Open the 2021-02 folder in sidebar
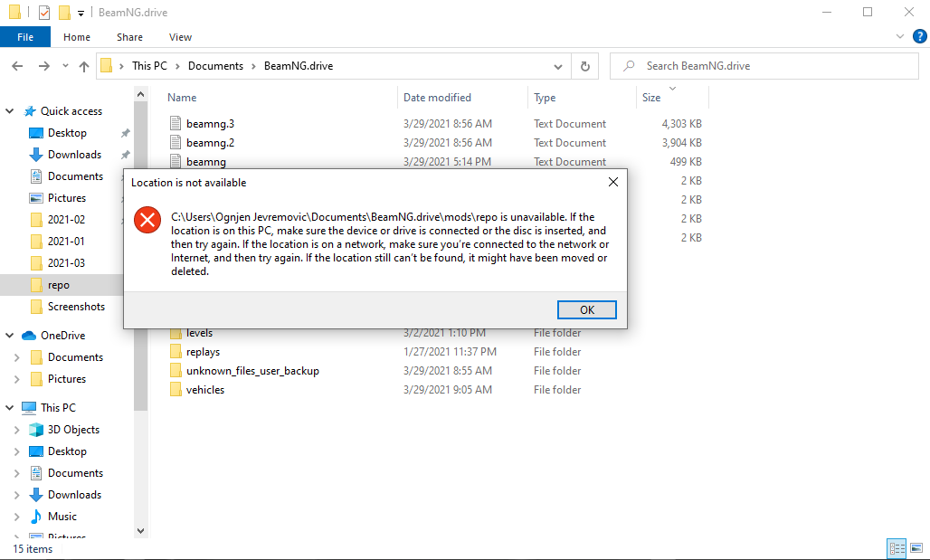The width and height of the screenshot is (930, 560). (x=66, y=220)
